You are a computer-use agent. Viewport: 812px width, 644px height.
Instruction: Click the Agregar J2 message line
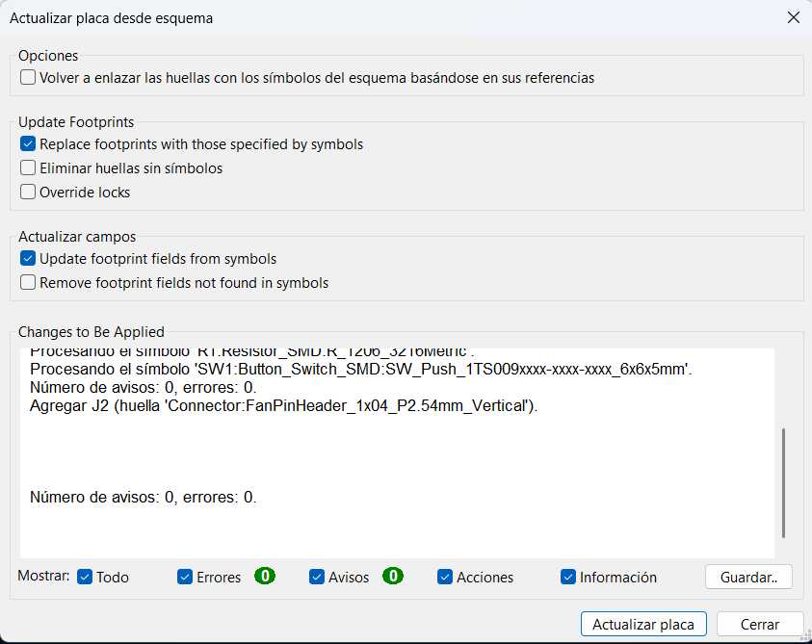coord(283,406)
